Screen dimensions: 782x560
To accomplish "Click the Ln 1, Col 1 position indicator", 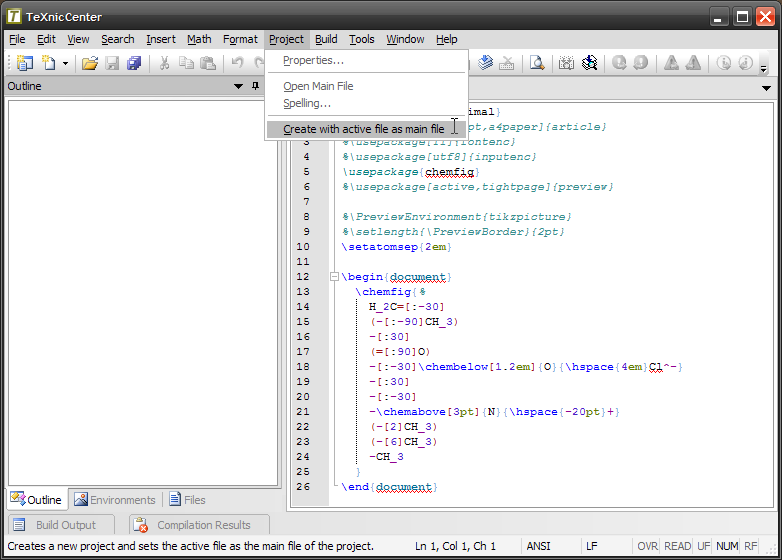I will [455, 546].
